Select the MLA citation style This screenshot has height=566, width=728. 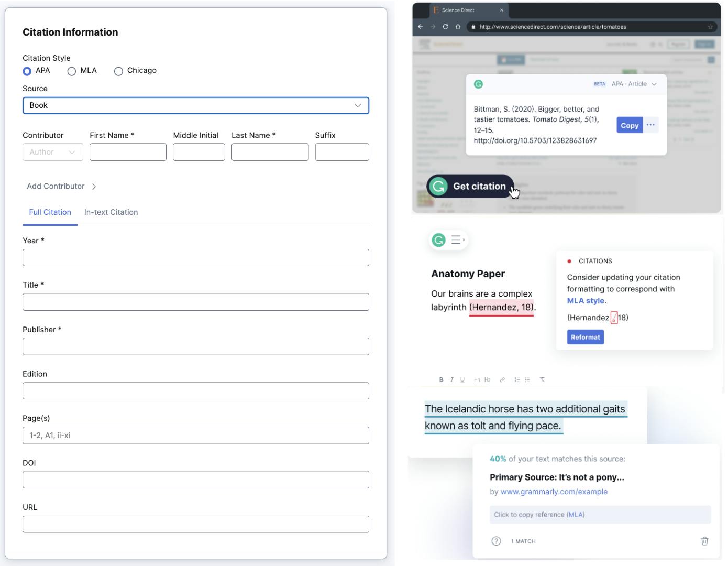pos(72,71)
